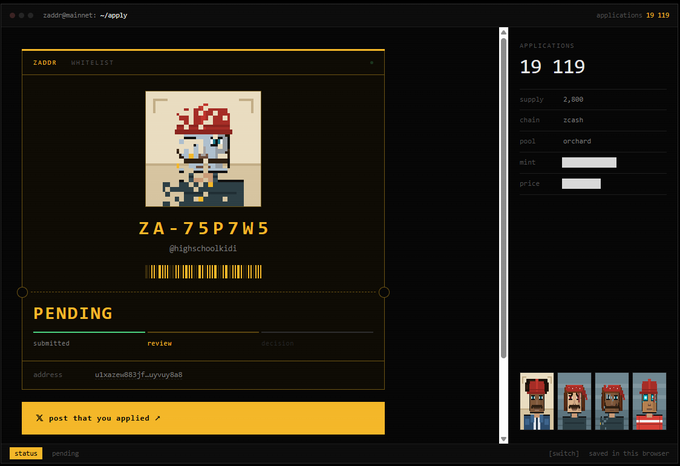Click the green submitted progress bar
Image resolution: width=680 pixels, height=466 pixels.
[x=89, y=332]
